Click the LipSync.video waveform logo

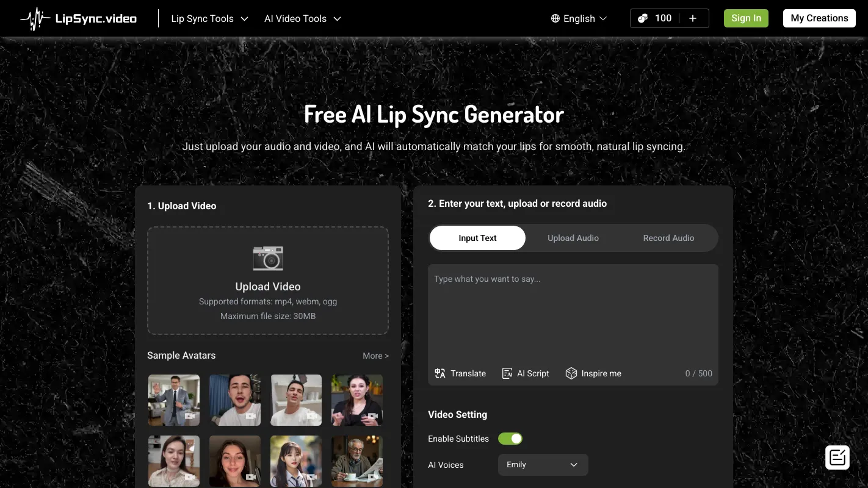tap(35, 18)
